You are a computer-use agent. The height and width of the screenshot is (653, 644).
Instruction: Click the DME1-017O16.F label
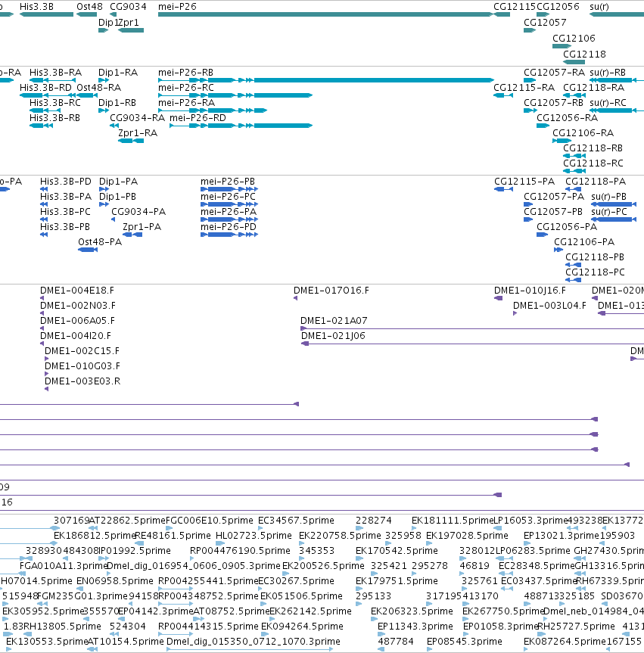point(331,291)
